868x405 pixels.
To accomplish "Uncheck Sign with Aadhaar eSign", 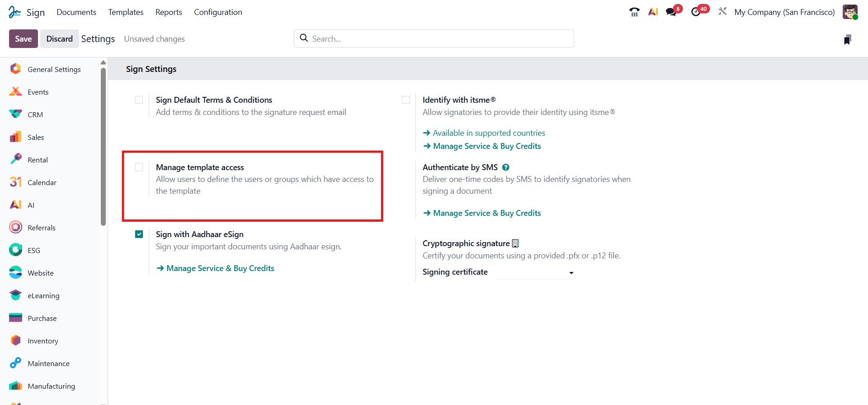I will tap(139, 234).
